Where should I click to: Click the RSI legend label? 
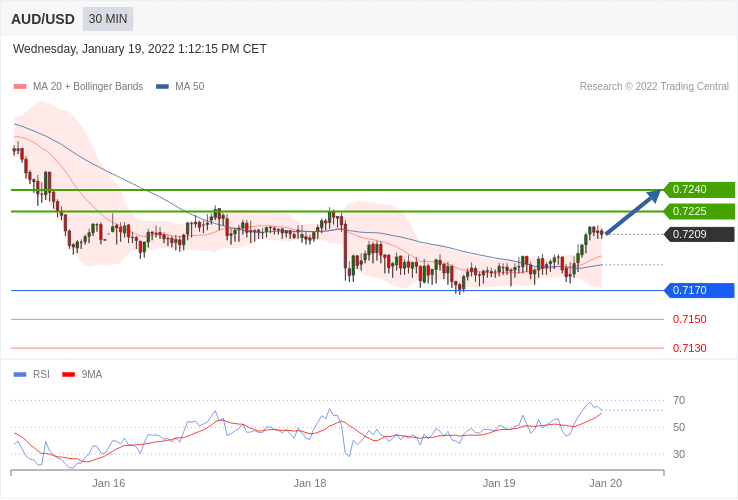click(41, 375)
